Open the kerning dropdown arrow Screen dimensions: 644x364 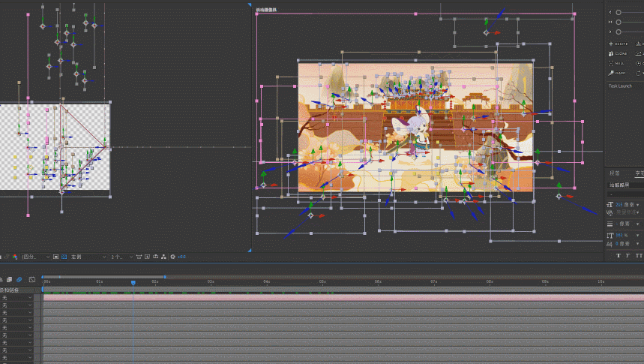point(638,212)
